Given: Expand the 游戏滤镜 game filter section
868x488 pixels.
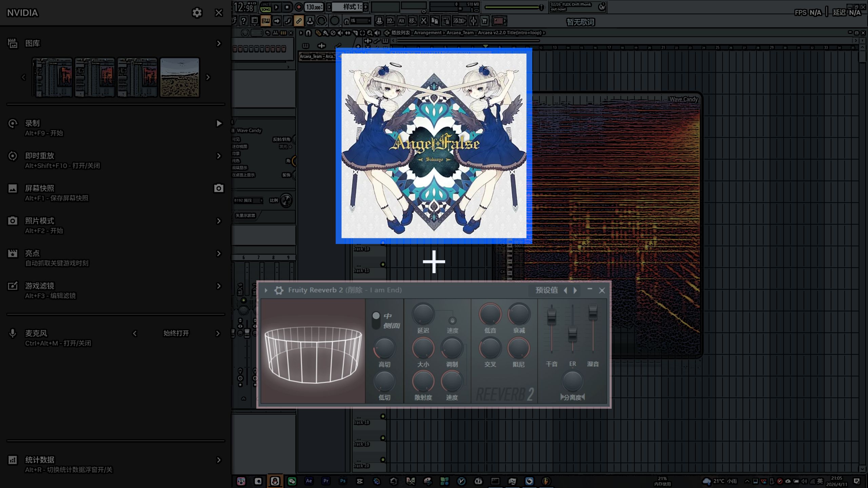Looking at the screenshot, I should coord(219,286).
